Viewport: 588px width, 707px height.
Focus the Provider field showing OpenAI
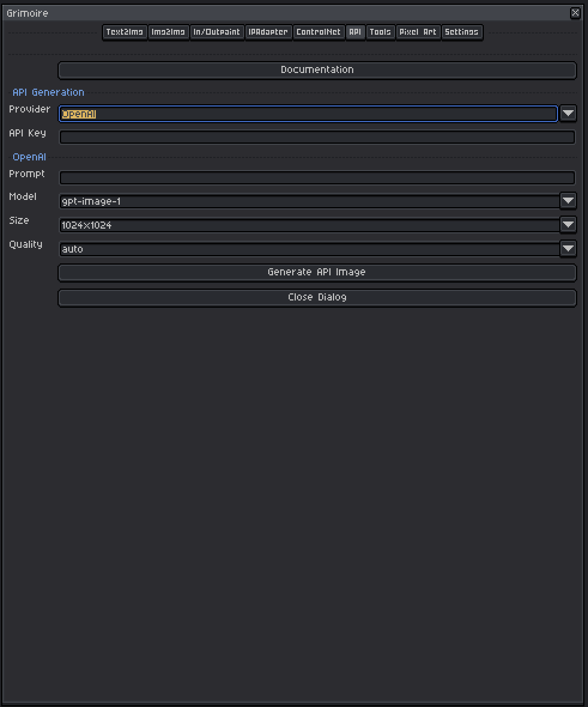(x=308, y=114)
